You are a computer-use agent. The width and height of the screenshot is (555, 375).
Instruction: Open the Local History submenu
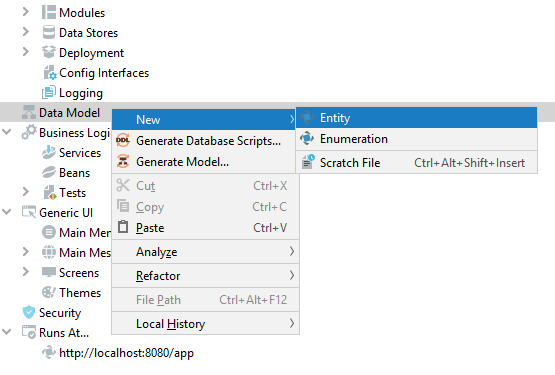pyautogui.click(x=206, y=324)
